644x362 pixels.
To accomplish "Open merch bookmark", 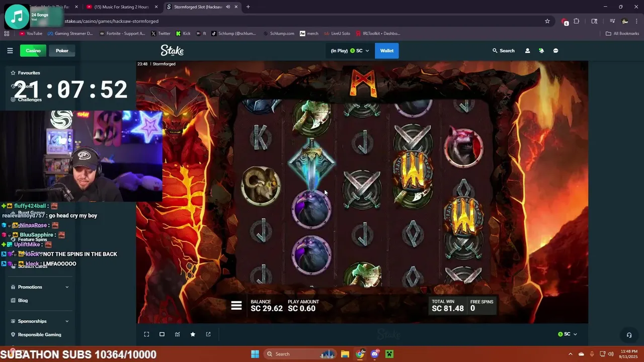I will [309, 34].
